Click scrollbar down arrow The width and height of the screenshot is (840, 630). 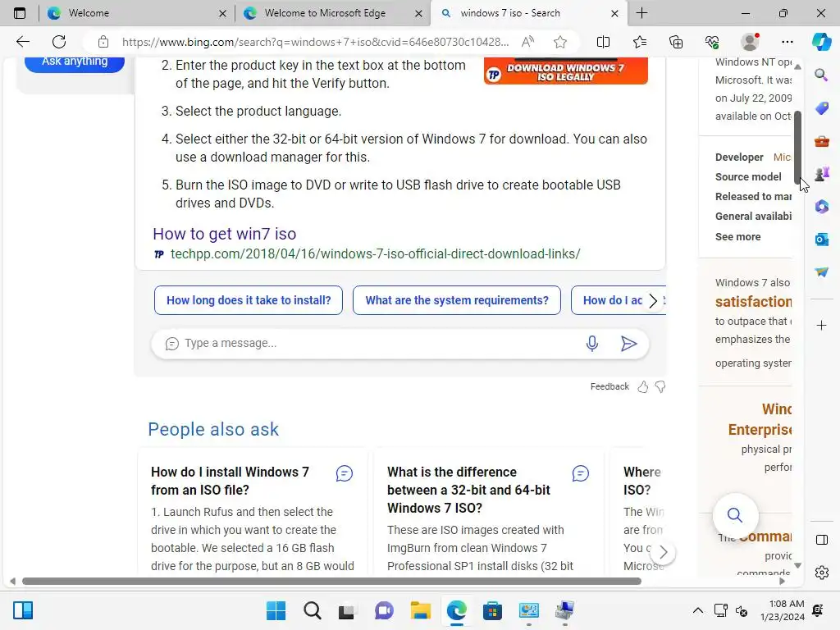[797, 566]
